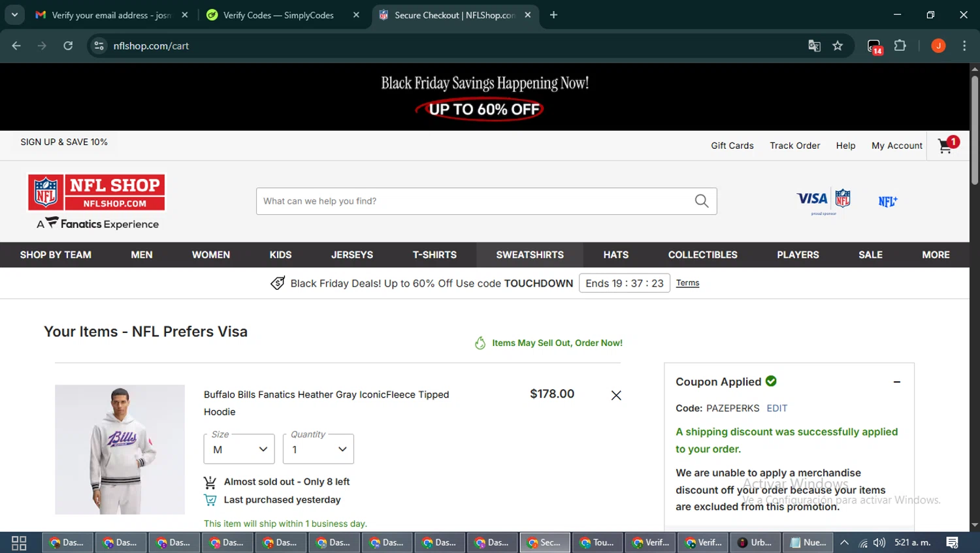This screenshot has height=553, width=980.
Task: Open the Track Order link
Action: tap(795, 146)
